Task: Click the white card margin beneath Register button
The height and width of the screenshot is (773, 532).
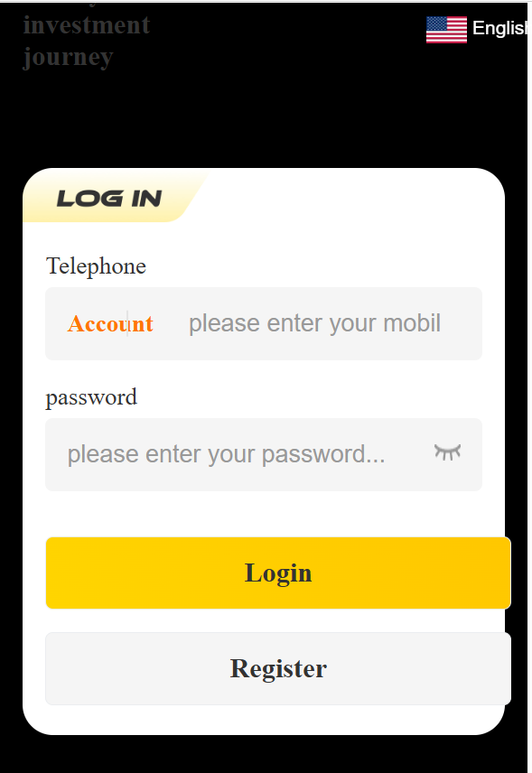Action: pos(264,719)
